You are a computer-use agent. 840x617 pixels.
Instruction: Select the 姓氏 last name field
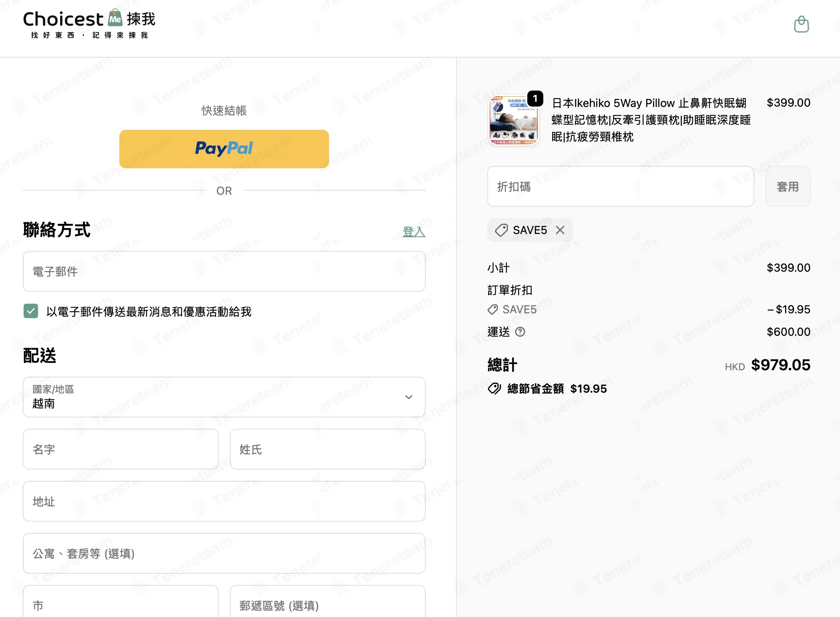(327, 449)
